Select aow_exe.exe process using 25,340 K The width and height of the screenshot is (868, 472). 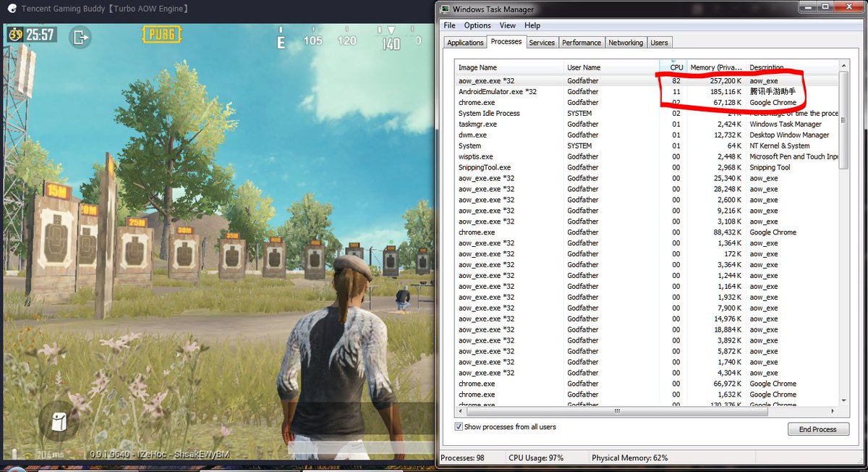point(647,178)
